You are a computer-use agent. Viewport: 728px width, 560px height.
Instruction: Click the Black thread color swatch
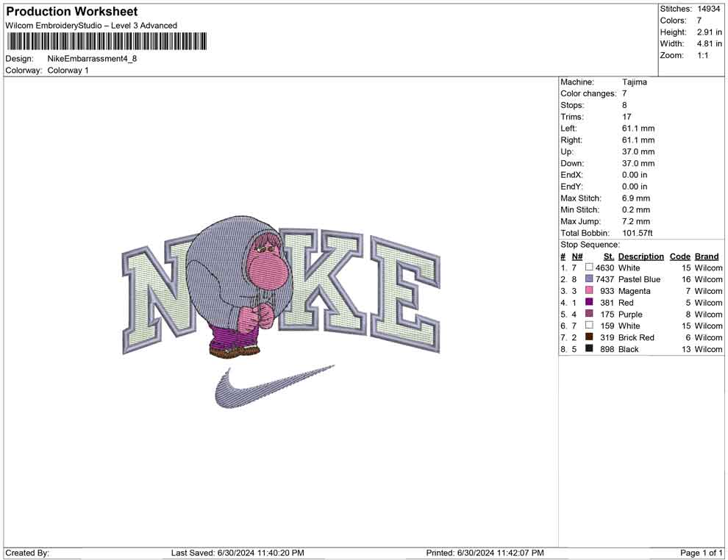coord(589,348)
